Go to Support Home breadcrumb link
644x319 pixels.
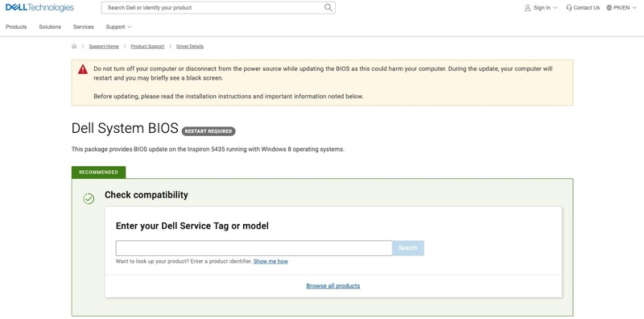[x=104, y=47]
